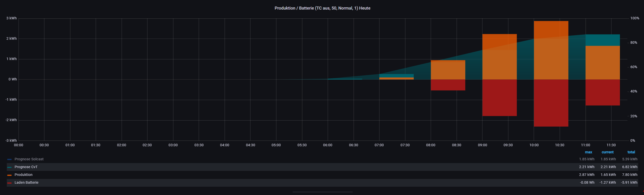Click the red Laden Batterie bar at 09:00
Screen dimensions: 644x195
pyautogui.click(x=499, y=98)
